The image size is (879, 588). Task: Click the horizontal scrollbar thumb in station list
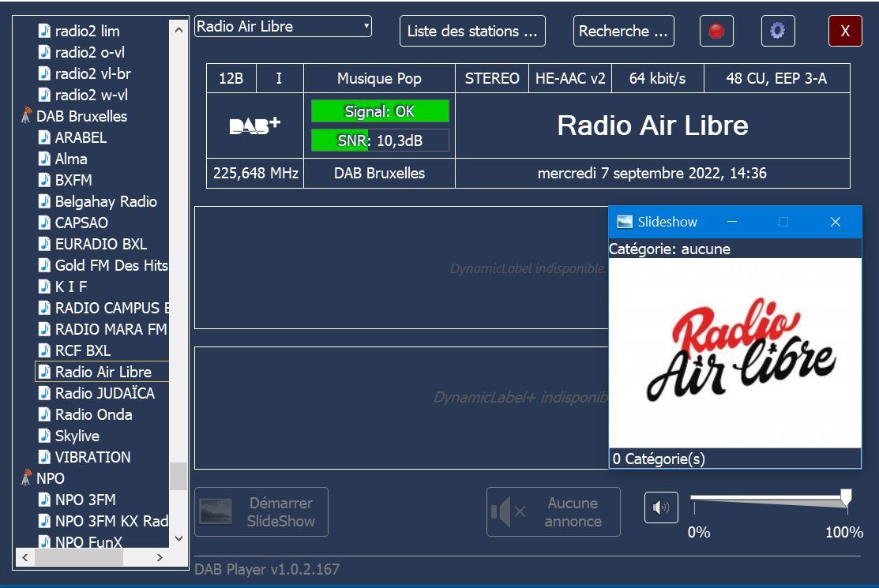click(78, 557)
